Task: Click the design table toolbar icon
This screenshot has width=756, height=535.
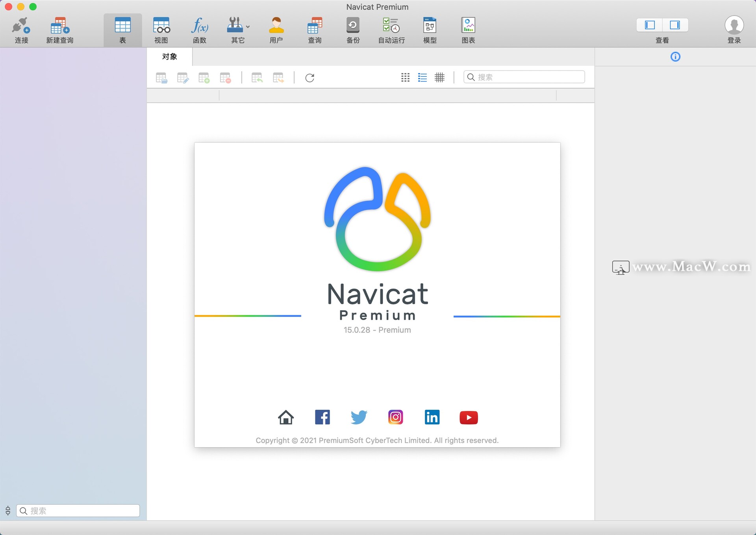Action: pyautogui.click(x=183, y=78)
